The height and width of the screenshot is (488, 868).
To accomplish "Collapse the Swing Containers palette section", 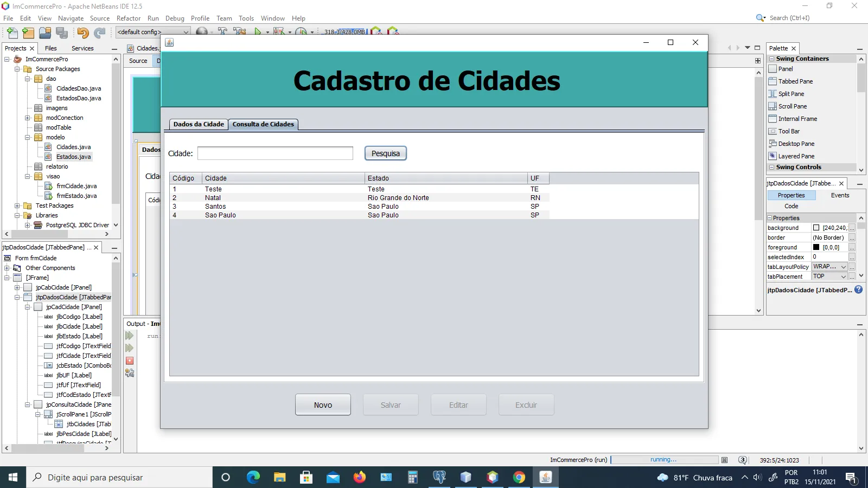I will (772, 59).
